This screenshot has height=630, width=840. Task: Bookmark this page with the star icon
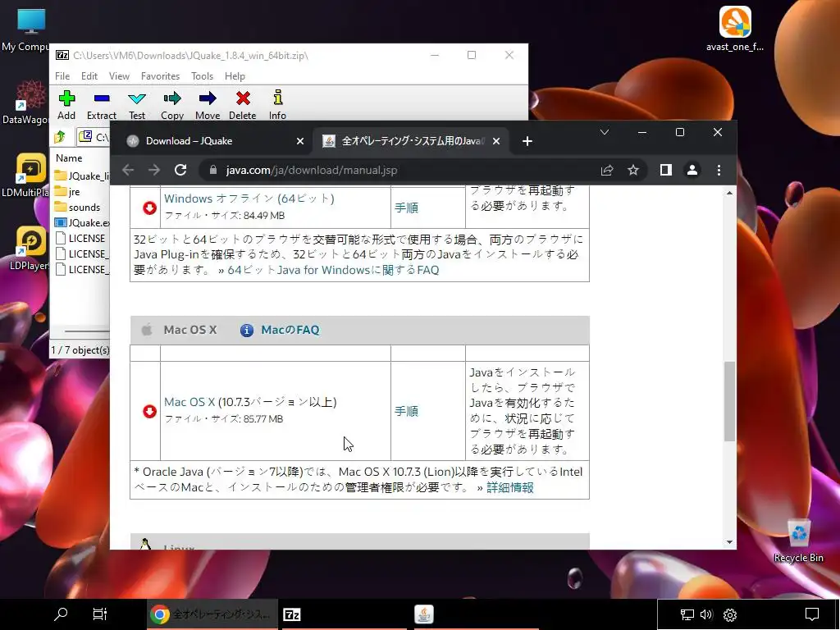(x=633, y=170)
